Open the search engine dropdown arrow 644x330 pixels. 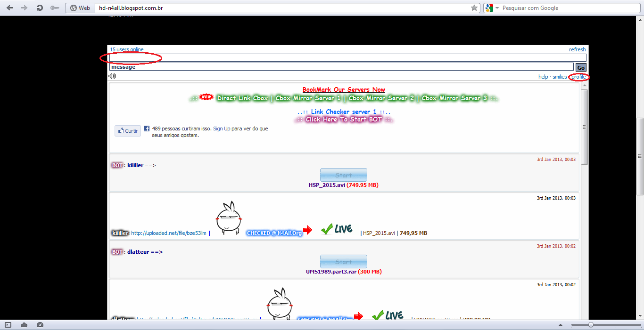point(497,8)
